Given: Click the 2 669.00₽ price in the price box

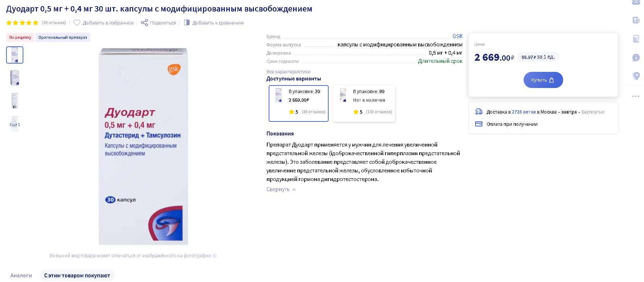Looking at the screenshot, I should pyautogui.click(x=494, y=57).
